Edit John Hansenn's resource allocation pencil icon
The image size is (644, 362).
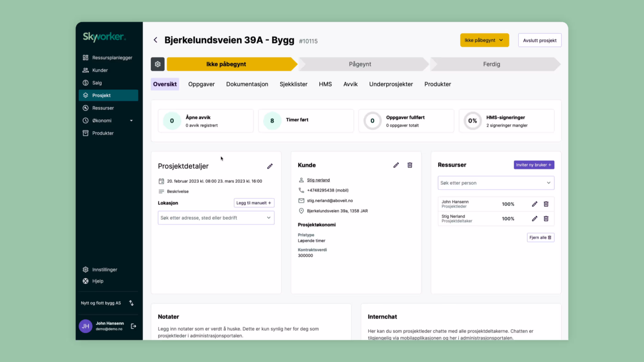(535, 204)
